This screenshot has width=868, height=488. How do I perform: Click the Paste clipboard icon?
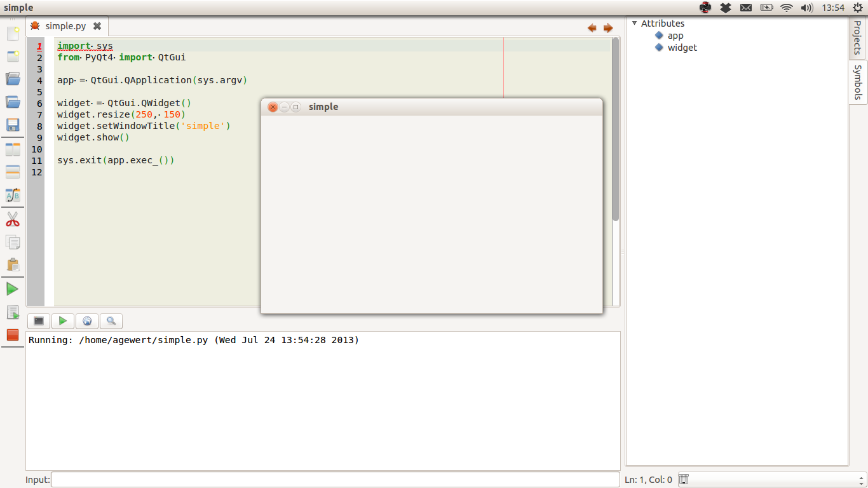[x=13, y=264]
